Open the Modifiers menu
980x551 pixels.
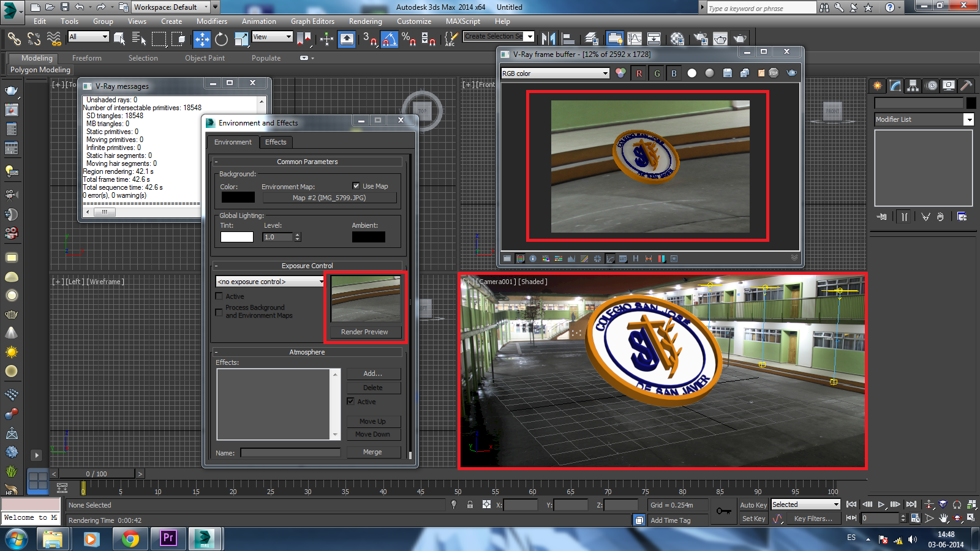pos(212,21)
